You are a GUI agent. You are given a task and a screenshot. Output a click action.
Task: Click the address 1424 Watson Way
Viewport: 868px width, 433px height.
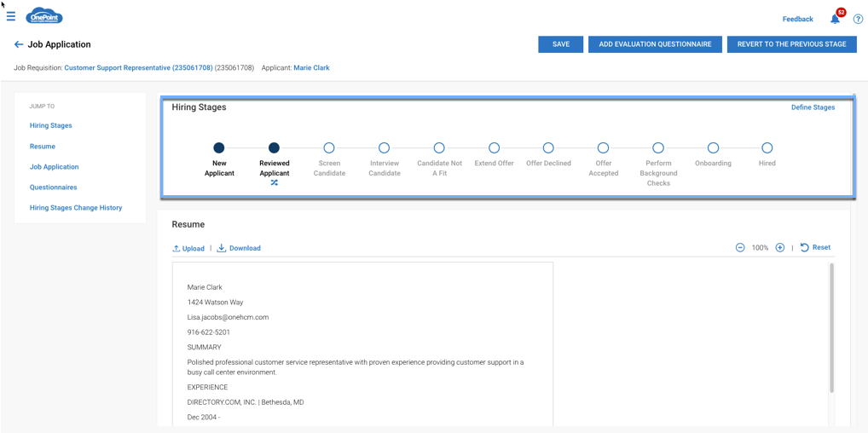[216, 303]
